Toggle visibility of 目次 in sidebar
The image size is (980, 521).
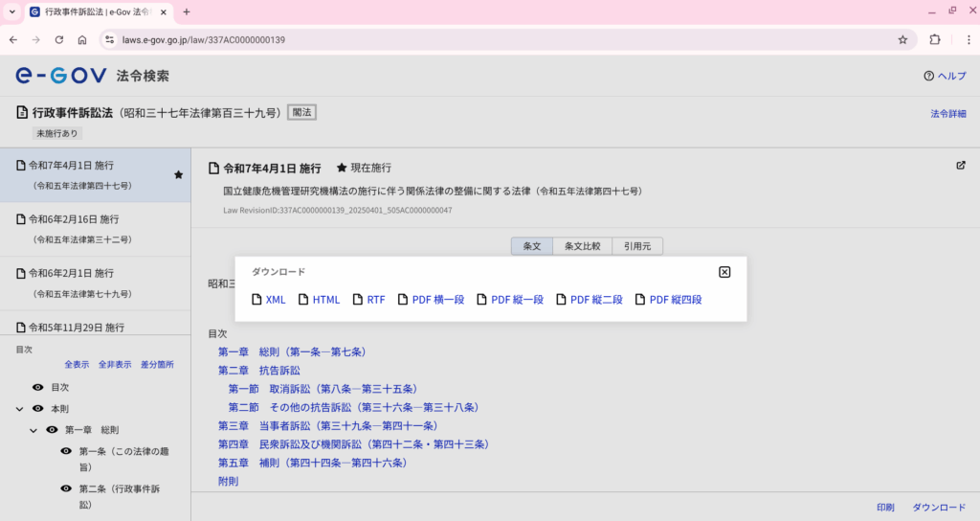click(37, 387)
